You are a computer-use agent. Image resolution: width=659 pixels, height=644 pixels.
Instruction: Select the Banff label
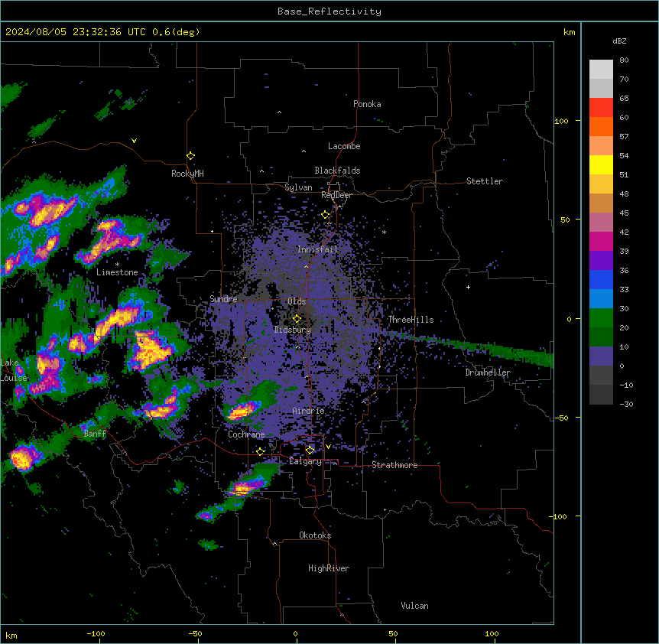[x=95, y=434]
